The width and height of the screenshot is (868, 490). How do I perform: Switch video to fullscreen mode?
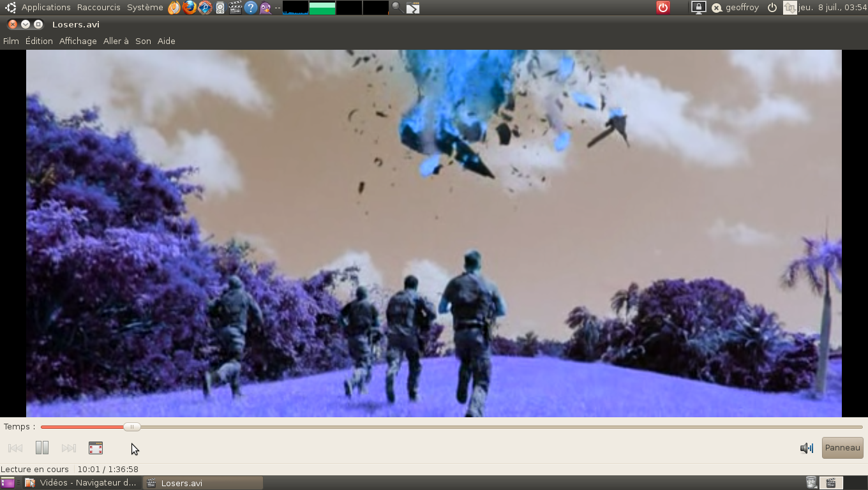pos(96,448)
